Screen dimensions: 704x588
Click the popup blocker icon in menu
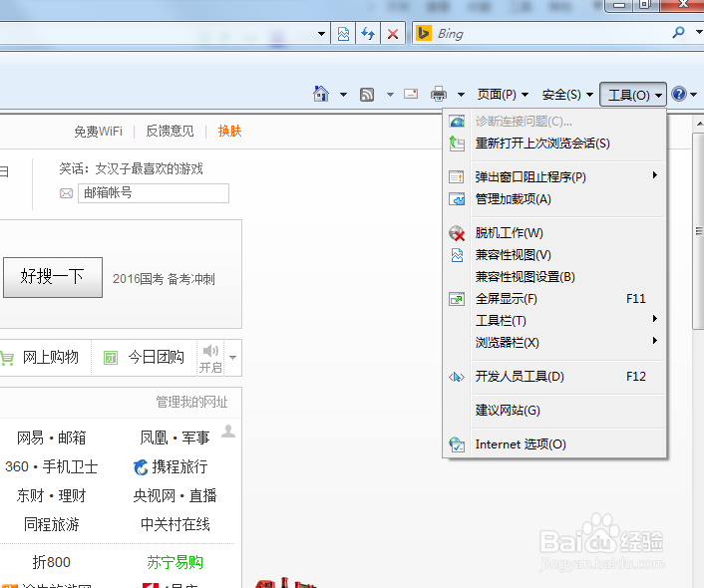(x=457, y=176)
